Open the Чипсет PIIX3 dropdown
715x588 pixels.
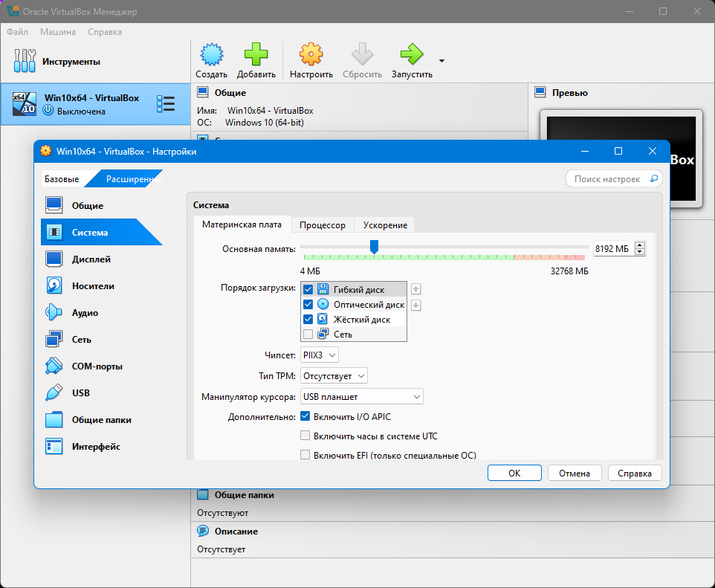319,355
